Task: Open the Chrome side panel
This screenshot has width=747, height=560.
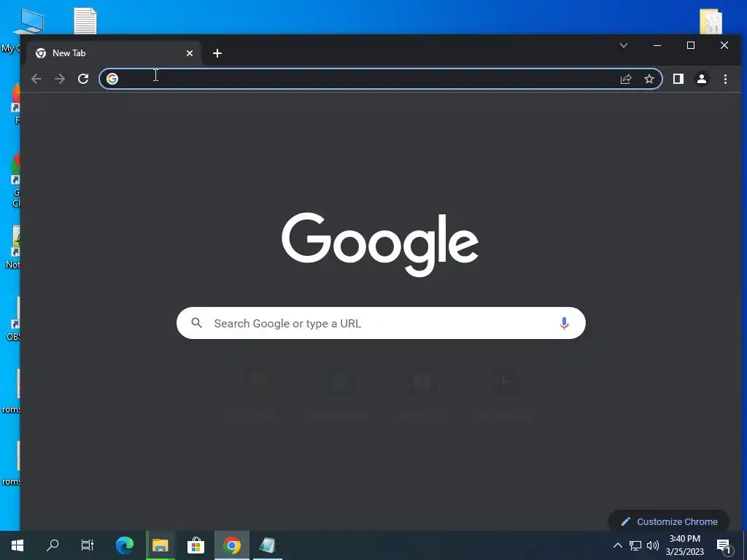Action: coord(678,79)
